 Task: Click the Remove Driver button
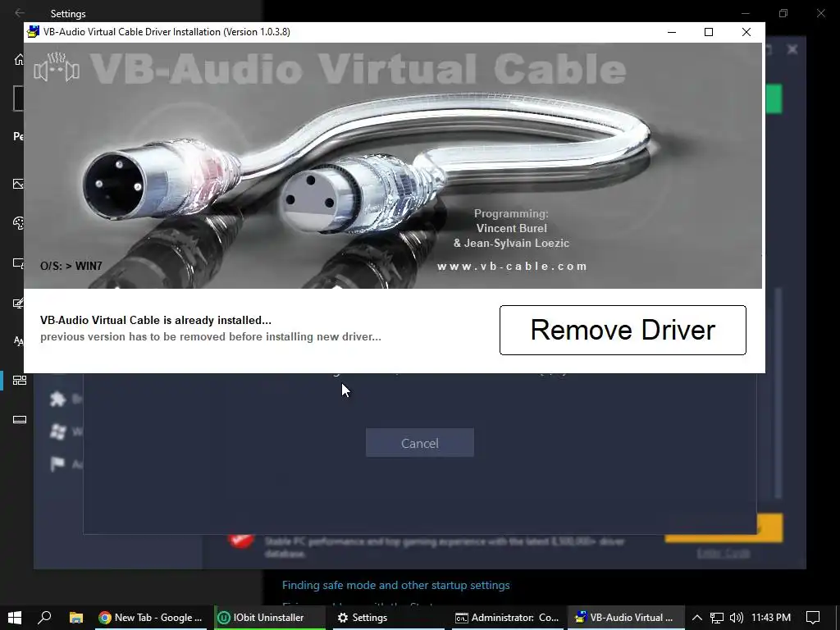coord(623,330)
